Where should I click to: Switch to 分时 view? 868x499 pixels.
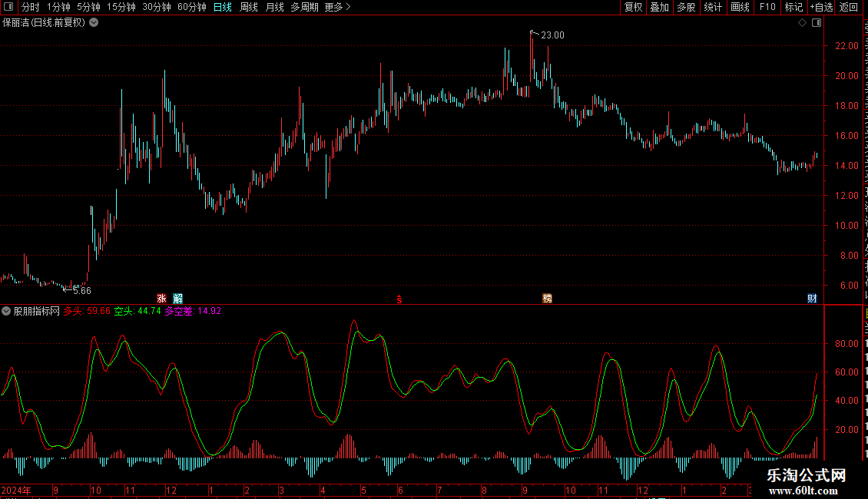[x=30, y=7]
